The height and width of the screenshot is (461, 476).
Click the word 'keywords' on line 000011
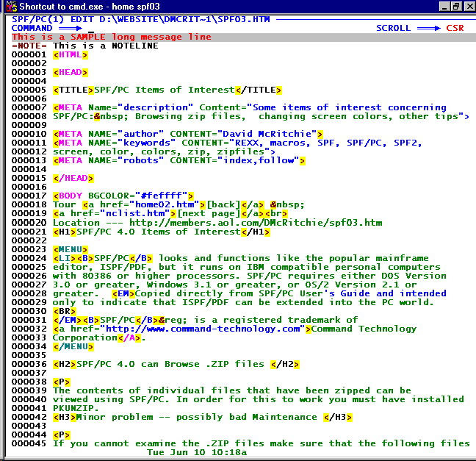147,143
